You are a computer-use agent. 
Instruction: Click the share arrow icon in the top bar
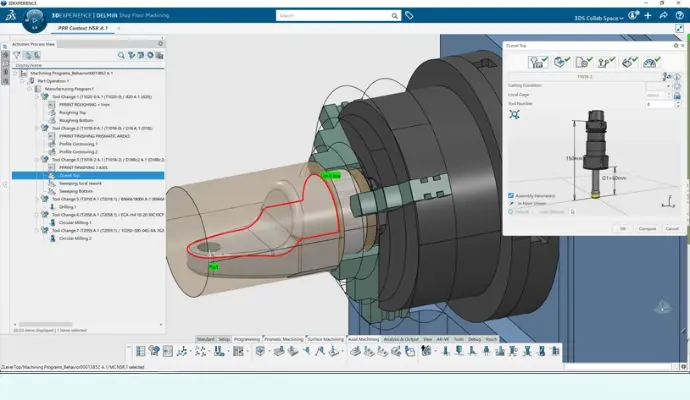(664, 16)
